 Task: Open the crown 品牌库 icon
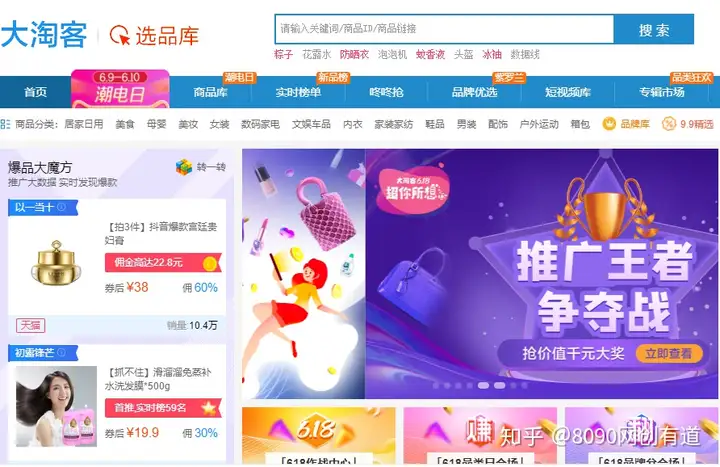[x=609, y=124]
